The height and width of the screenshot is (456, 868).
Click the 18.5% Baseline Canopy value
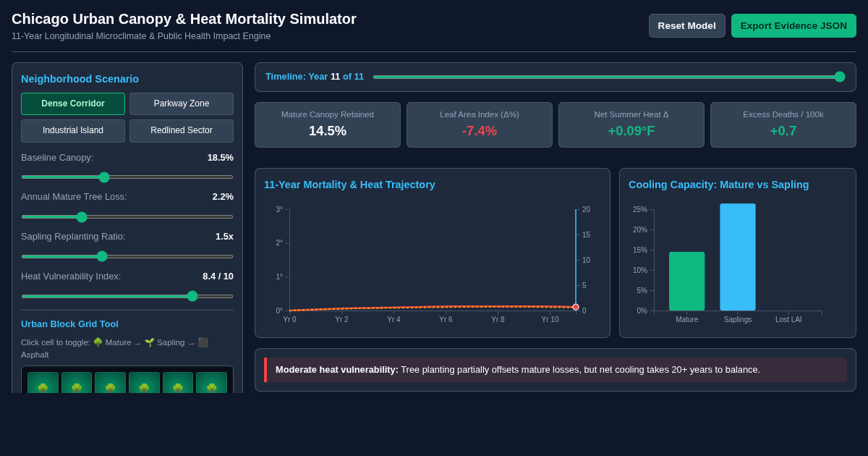tap(221, 157)
